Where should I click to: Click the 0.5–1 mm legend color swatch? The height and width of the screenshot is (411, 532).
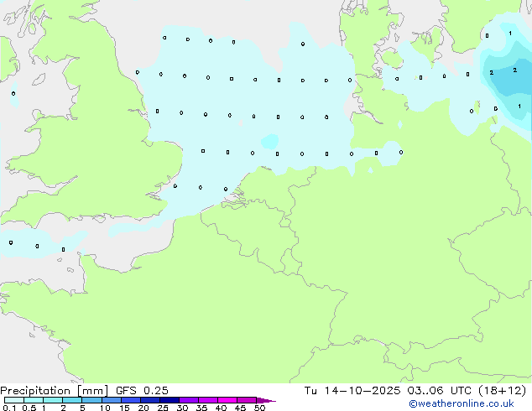34,400
